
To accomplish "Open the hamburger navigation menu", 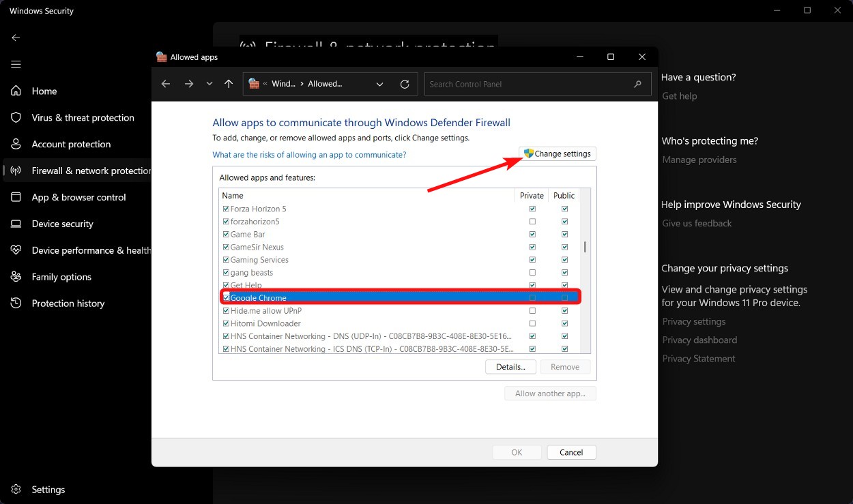I will click(x=15, y=64).
